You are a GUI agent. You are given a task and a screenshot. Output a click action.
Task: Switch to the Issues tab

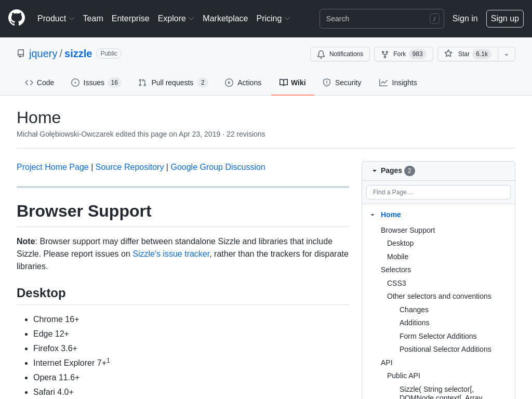[x=96, y=83]
